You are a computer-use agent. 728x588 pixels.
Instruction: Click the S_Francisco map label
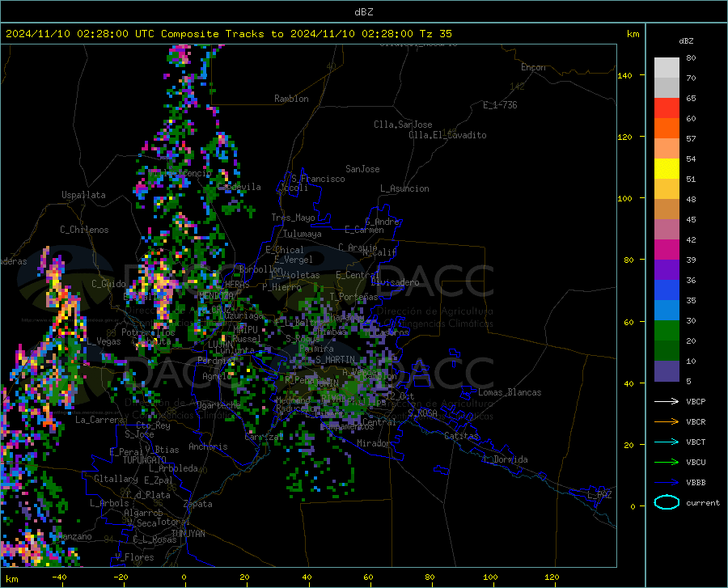[x=319, y=179]
